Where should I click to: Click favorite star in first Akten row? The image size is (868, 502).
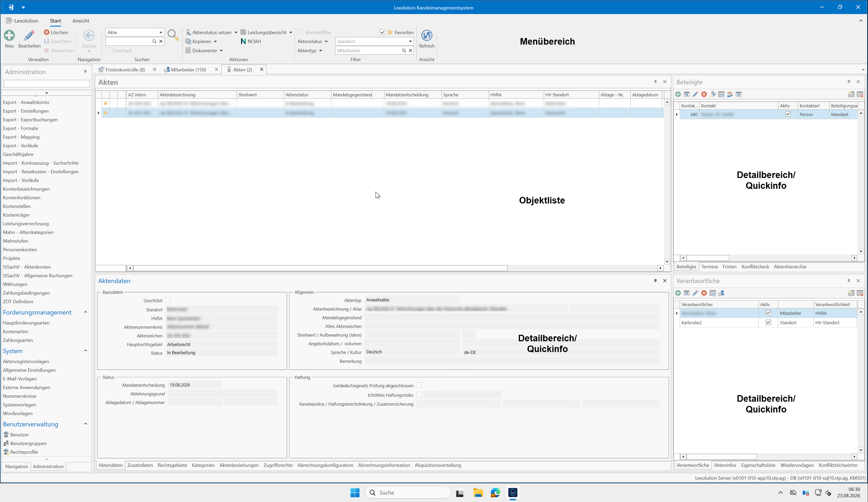click(x=106, y=103)
